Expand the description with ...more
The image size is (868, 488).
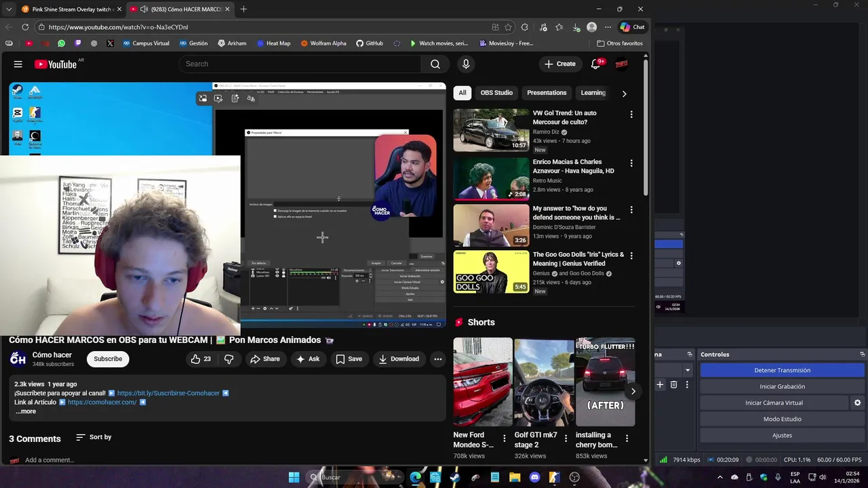[x=26, y=411]
